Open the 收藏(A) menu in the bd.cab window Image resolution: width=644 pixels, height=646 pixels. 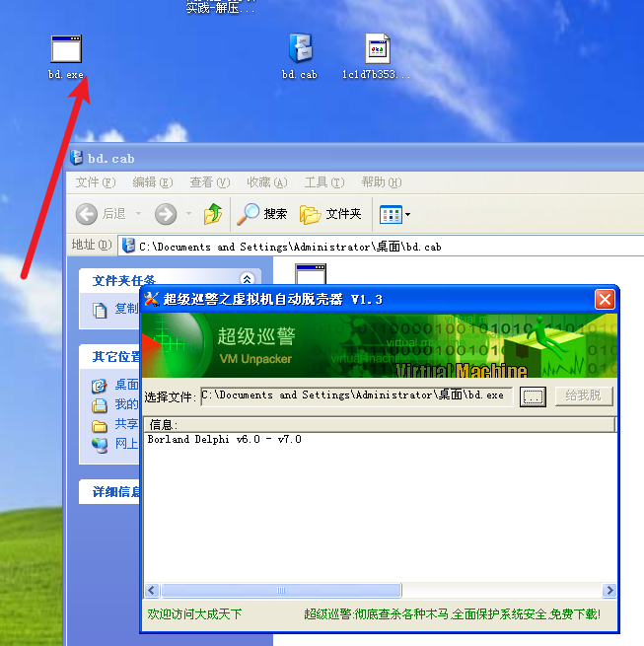point(267,182)
